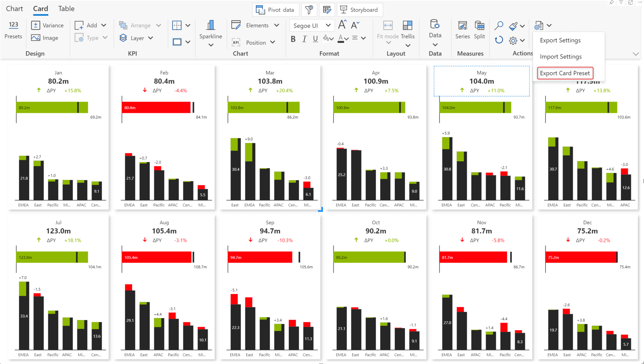Switch to the Card tab
644x364 pixels.
pyautogui.click(x=41, y=9)
